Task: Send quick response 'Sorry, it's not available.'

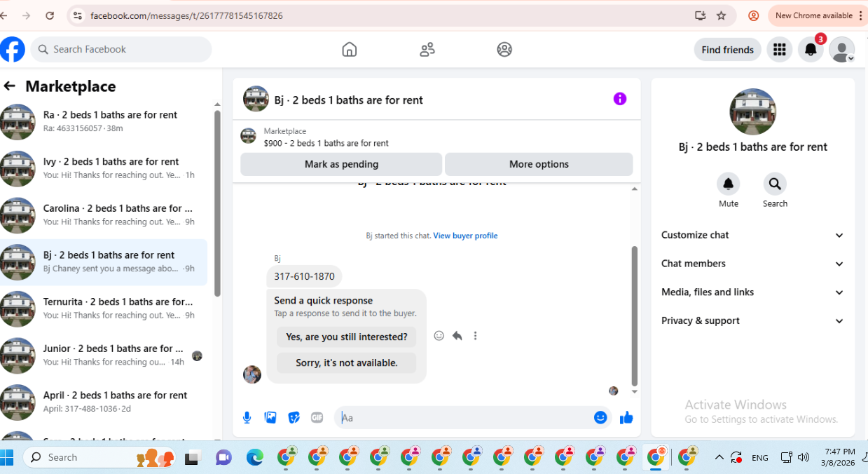Action: (x=346, y=363)
